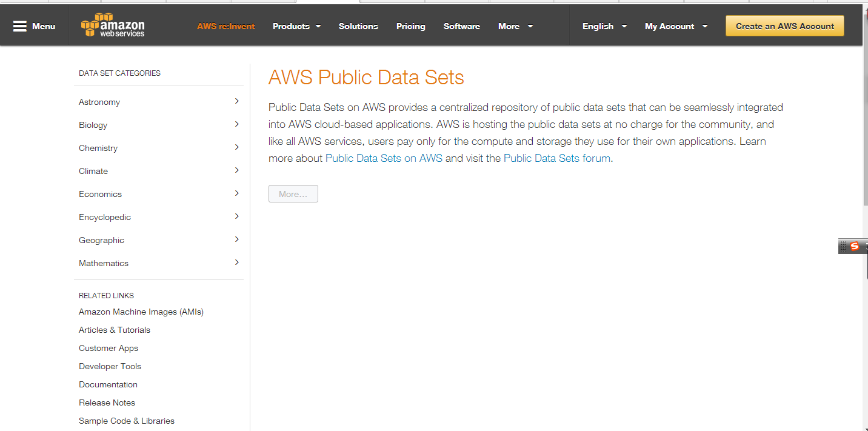Open Developer Tools related link

coord(110,366)
